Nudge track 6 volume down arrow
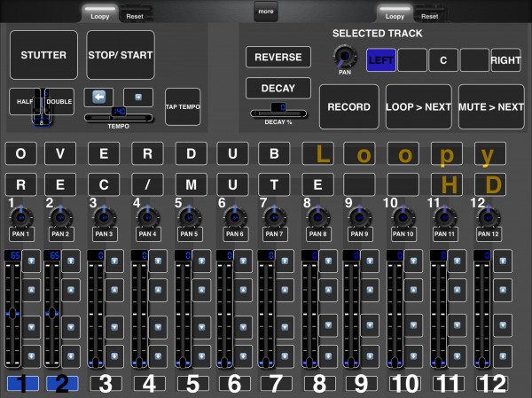532x398 pixels. click(243, 327)
